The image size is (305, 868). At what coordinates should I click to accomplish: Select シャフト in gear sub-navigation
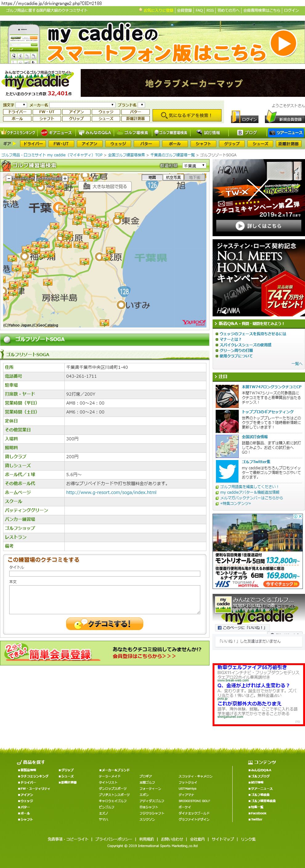203,144
